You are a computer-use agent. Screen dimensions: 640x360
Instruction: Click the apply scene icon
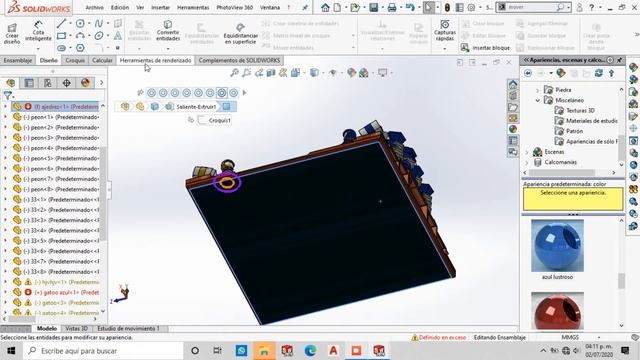point(364,73)
